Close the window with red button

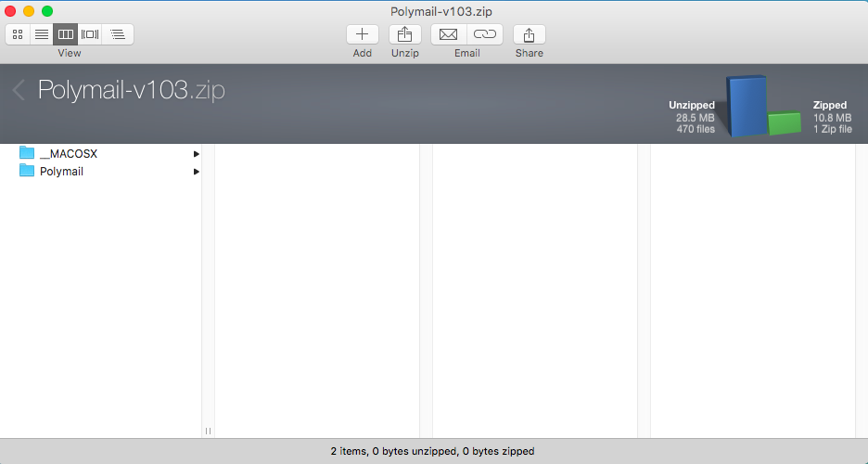[x=10, y=11]
